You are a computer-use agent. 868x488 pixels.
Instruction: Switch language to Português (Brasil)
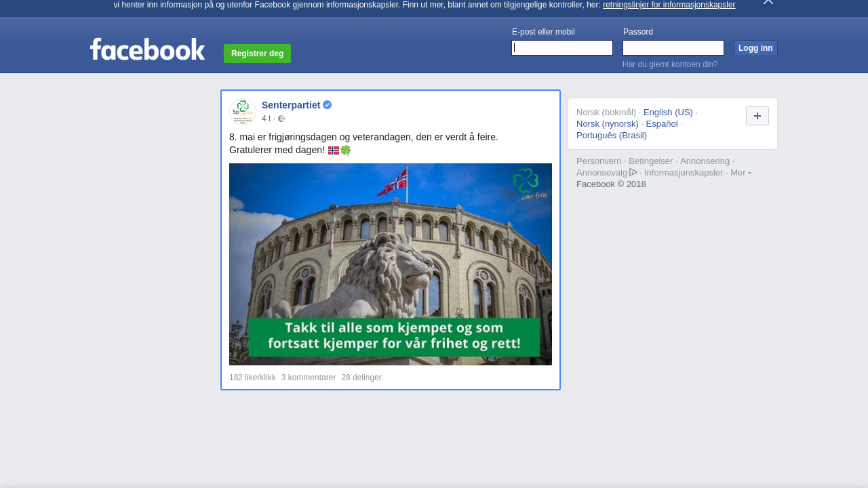point(612,136)
